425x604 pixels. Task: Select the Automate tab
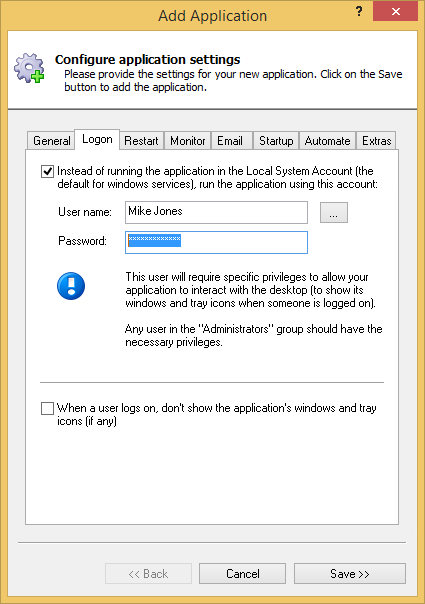328,141
